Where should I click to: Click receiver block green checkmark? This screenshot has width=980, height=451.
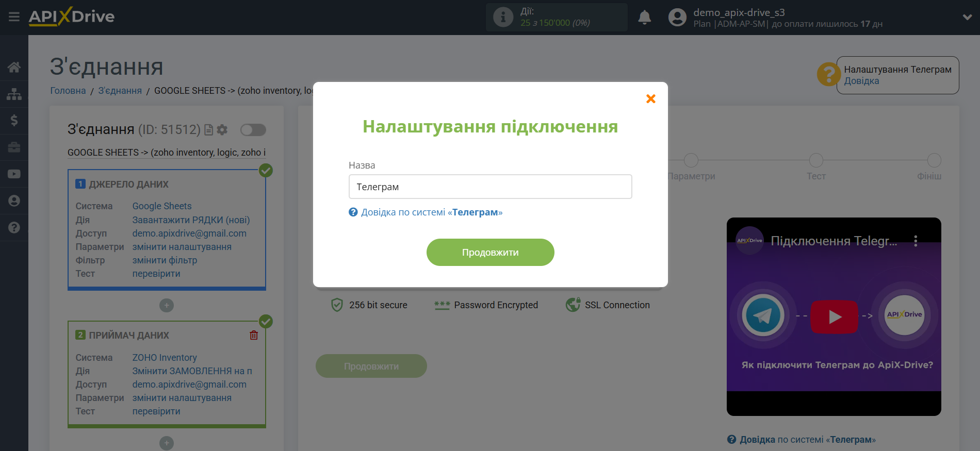point(266,322)
